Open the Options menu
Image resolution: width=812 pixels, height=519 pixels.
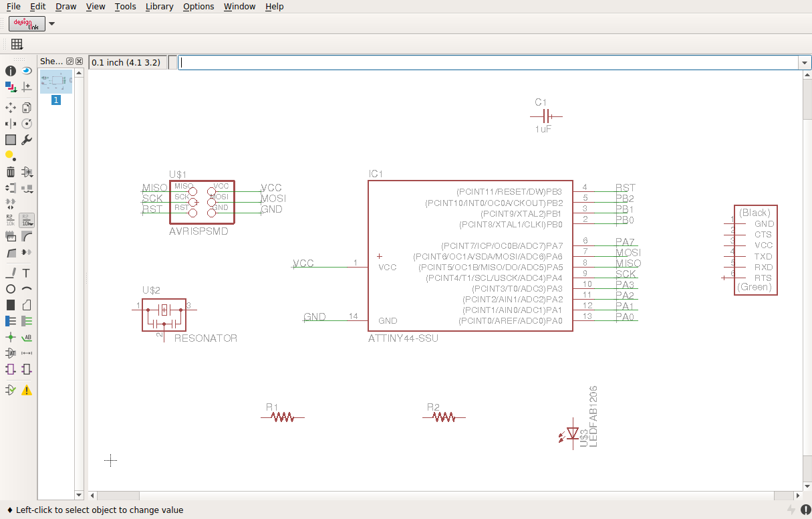[x=198, y=7]
